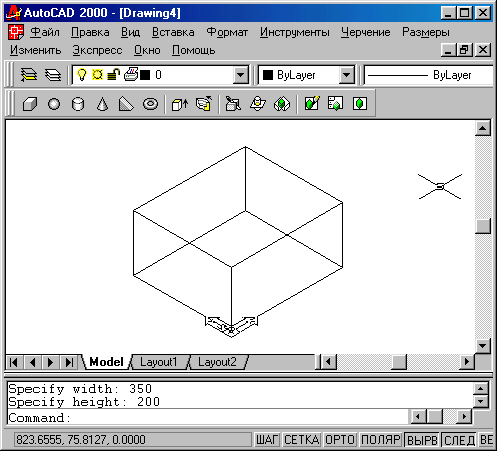Activate the Extrude tool
Screen dimensions: 497x451
tap(180, 104)
